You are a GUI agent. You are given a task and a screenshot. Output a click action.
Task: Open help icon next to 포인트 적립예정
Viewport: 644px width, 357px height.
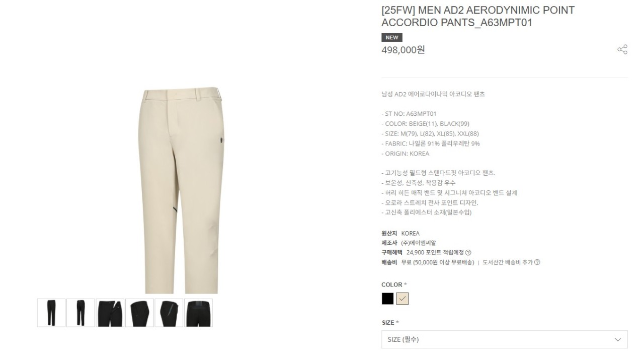coord(468,253)
